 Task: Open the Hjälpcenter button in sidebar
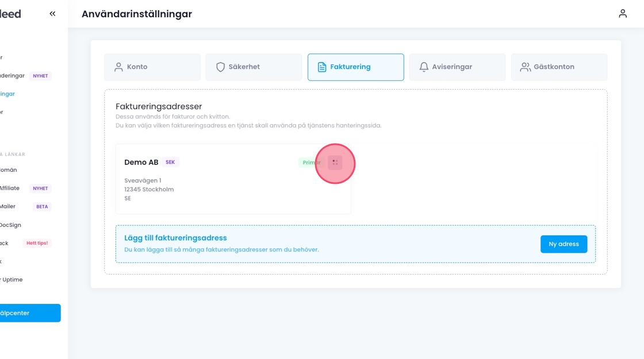tap(30, 313)
